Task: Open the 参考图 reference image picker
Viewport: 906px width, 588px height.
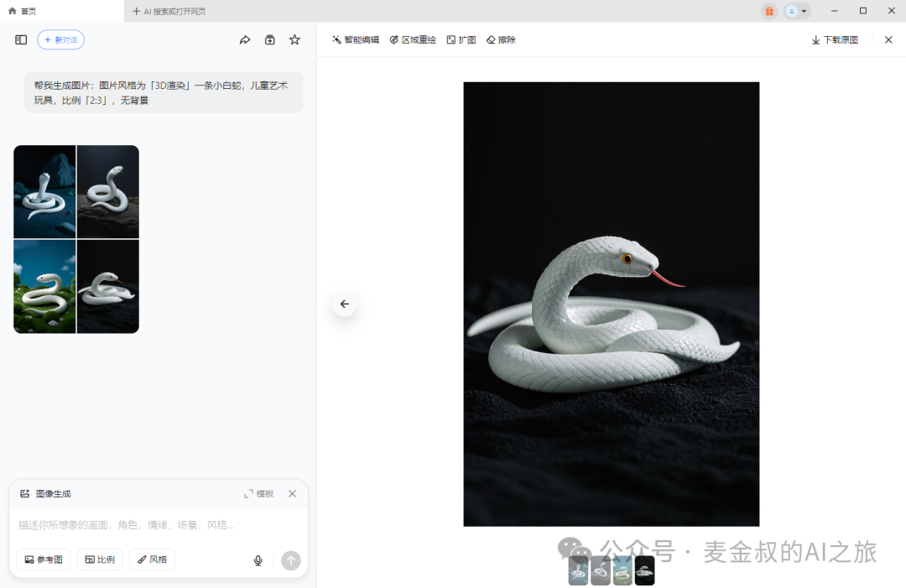Action: [x=43, y=559]
